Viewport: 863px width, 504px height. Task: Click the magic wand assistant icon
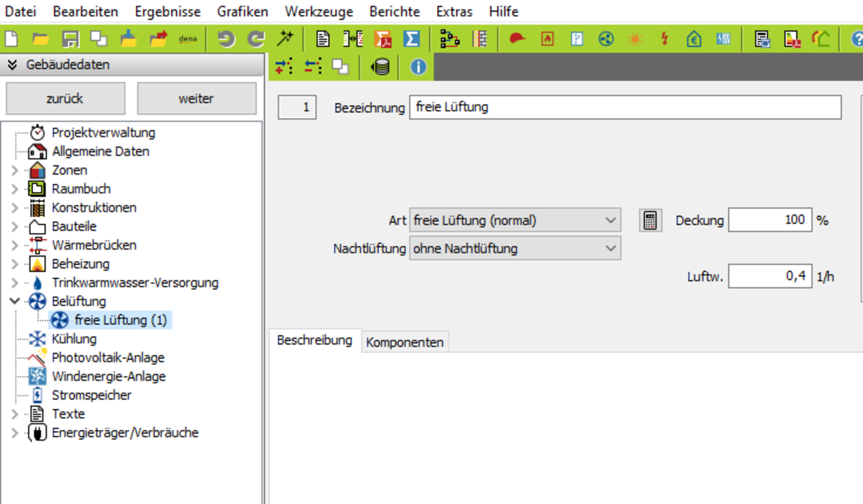(286, 39)
